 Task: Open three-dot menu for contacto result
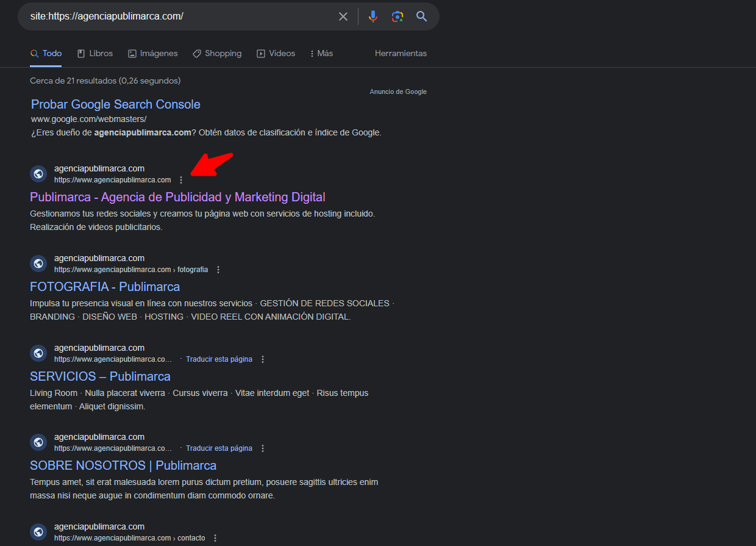point(215,538)
